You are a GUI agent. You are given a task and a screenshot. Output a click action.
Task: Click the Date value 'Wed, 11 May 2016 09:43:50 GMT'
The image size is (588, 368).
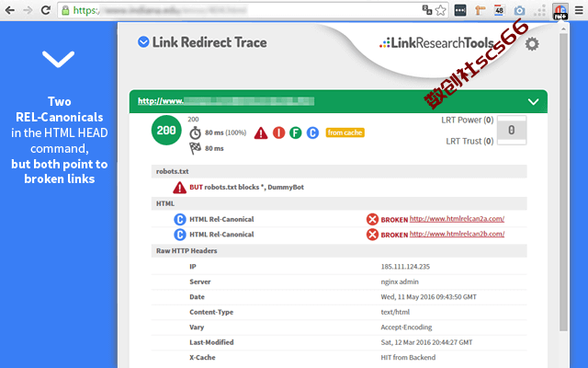coord(429,297)
